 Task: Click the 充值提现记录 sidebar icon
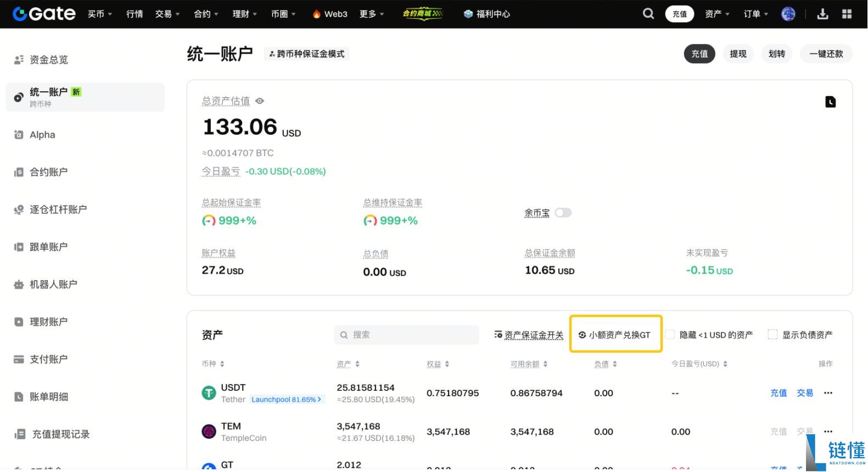point(20,434)
